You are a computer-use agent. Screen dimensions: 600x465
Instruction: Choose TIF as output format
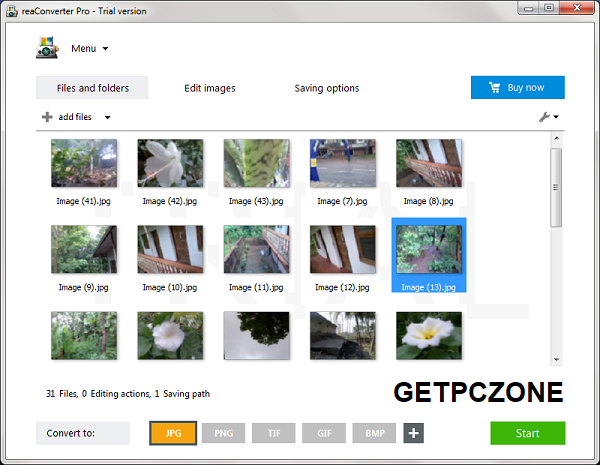(274, 433)
